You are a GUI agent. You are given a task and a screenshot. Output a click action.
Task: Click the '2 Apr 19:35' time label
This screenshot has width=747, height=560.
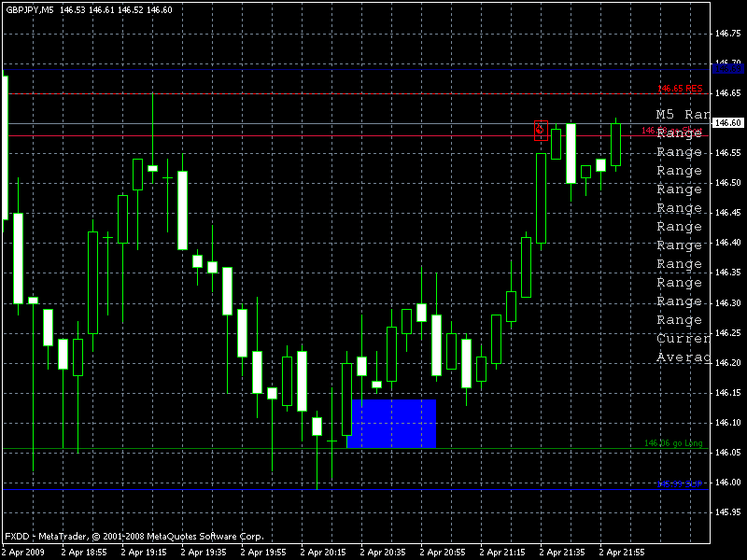click(204, 553)
